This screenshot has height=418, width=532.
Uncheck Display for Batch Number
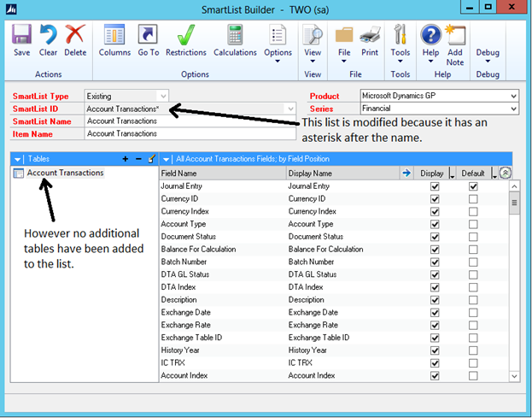[x=435, y=262]
